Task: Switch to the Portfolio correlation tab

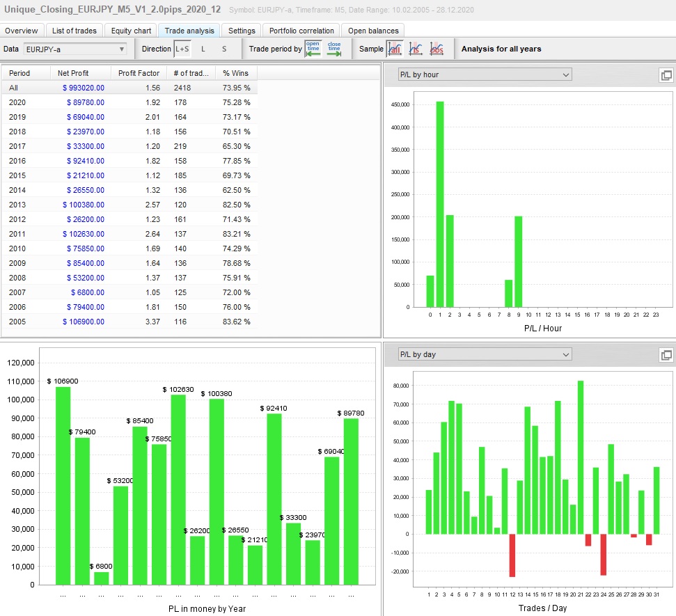Action: [301, 31]
